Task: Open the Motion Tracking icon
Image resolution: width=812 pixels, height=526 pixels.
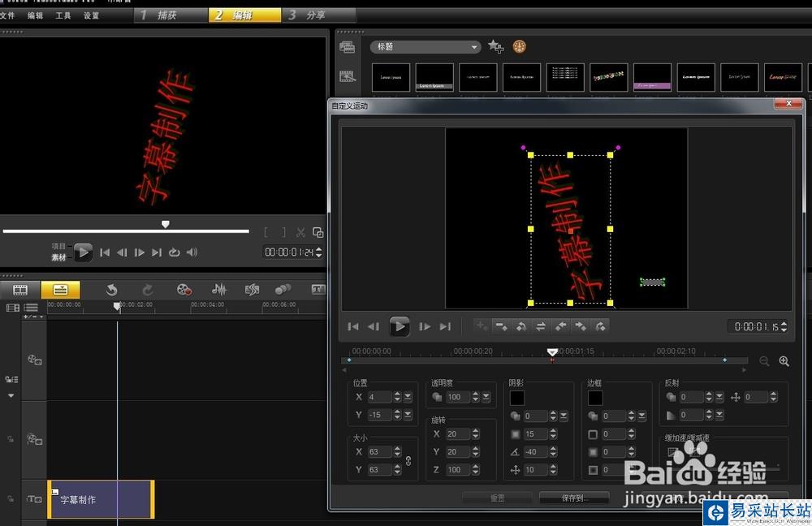Action: pos(283,290)
